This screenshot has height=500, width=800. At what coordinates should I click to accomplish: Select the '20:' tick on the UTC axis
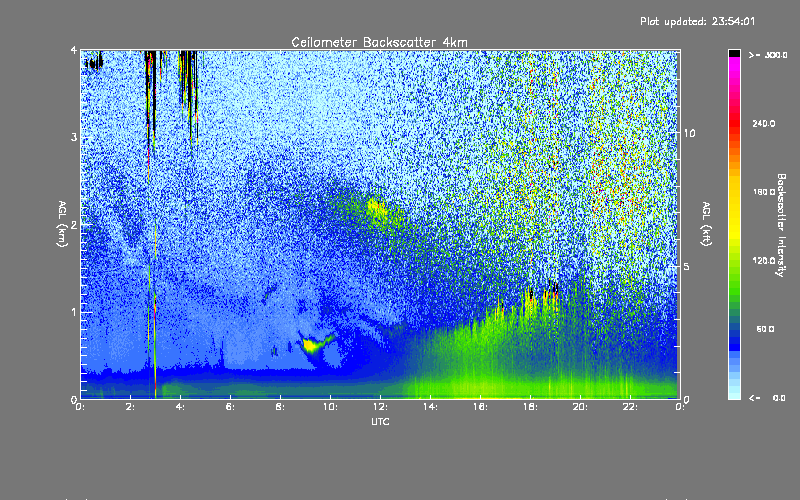click(x=581, y=407)
